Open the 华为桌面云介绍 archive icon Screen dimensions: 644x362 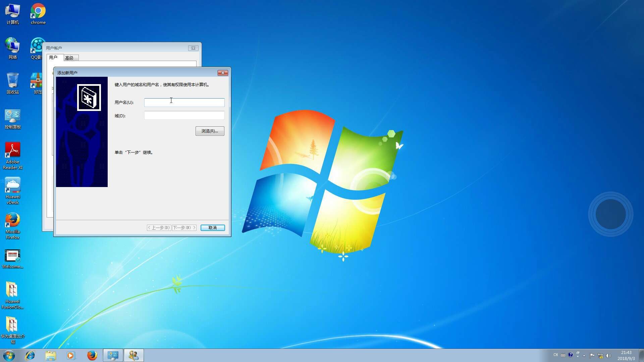[x=13, y=330]
